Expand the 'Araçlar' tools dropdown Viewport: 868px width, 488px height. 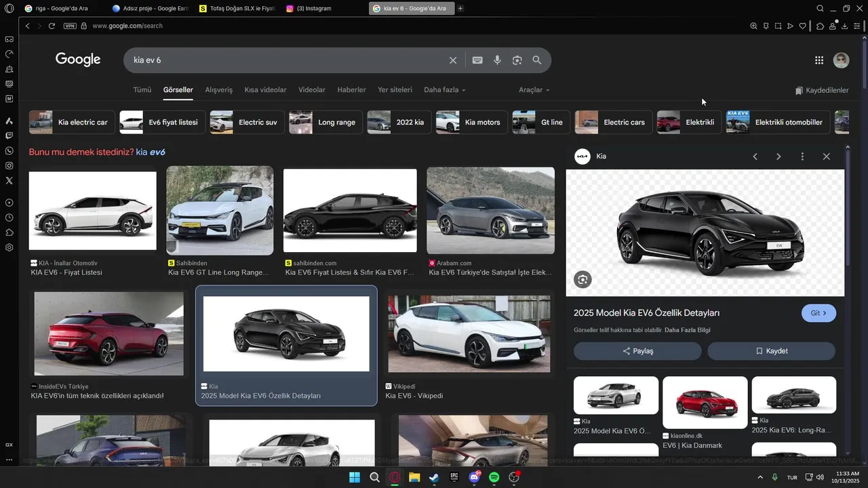[x=534, y=90]
